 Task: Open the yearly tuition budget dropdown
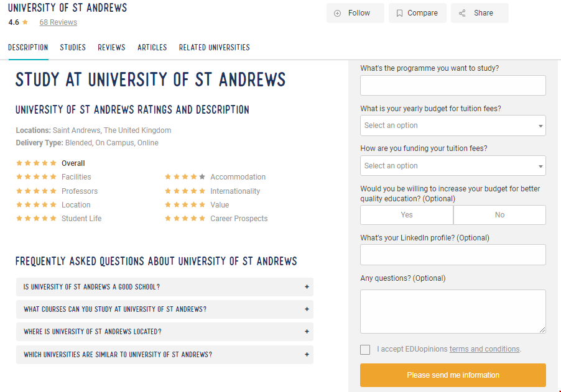(453, 125)
